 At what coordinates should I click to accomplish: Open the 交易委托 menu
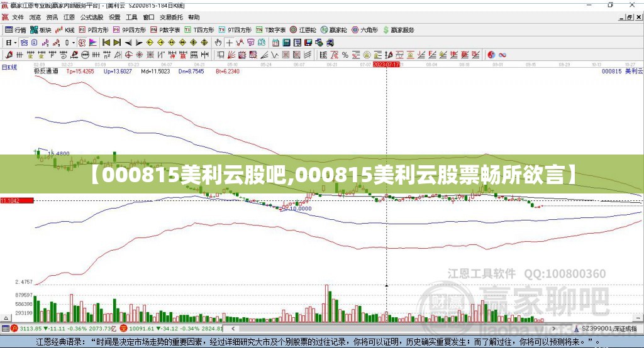171,17
